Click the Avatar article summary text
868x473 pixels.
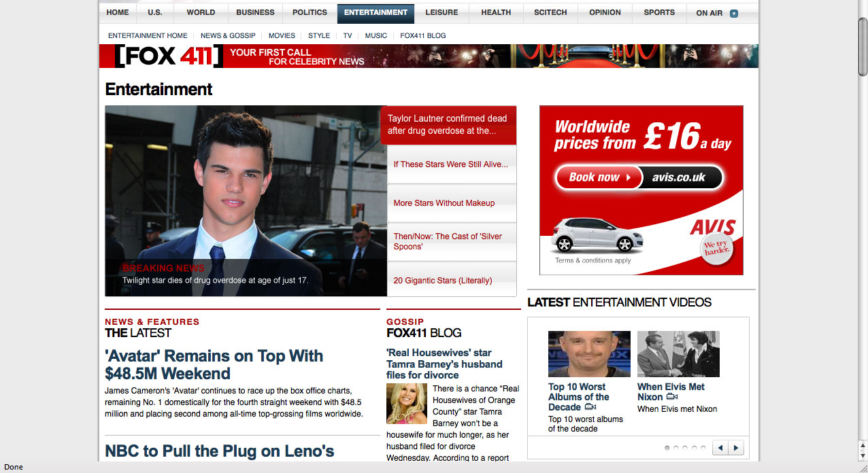[x=235, y=402]
